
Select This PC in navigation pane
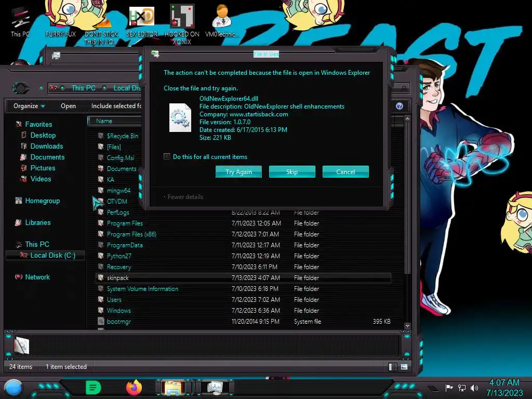tap(37, 244)
